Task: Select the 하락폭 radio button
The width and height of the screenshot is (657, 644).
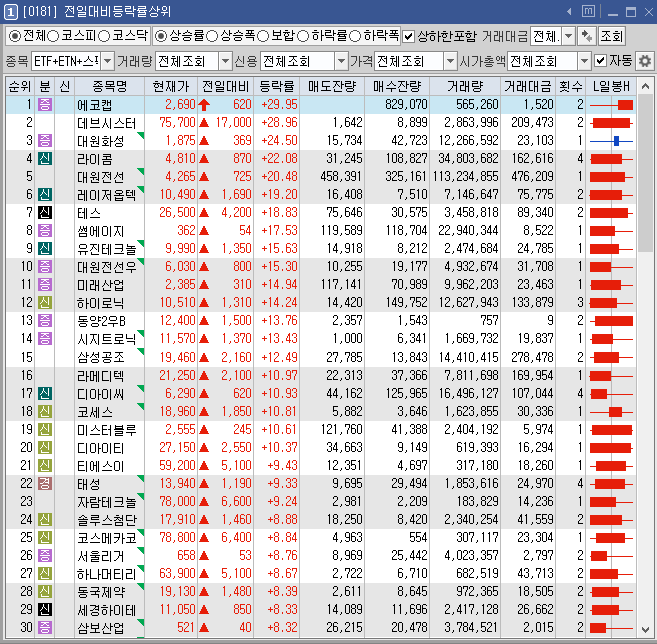Action: tap(354, 36)
